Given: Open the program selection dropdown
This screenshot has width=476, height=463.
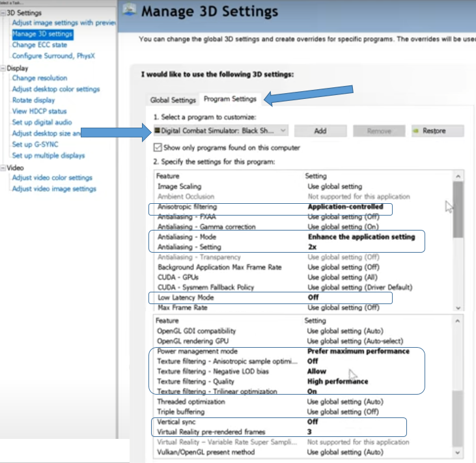Looking at the screenshot, I should (x=221, y=131).
